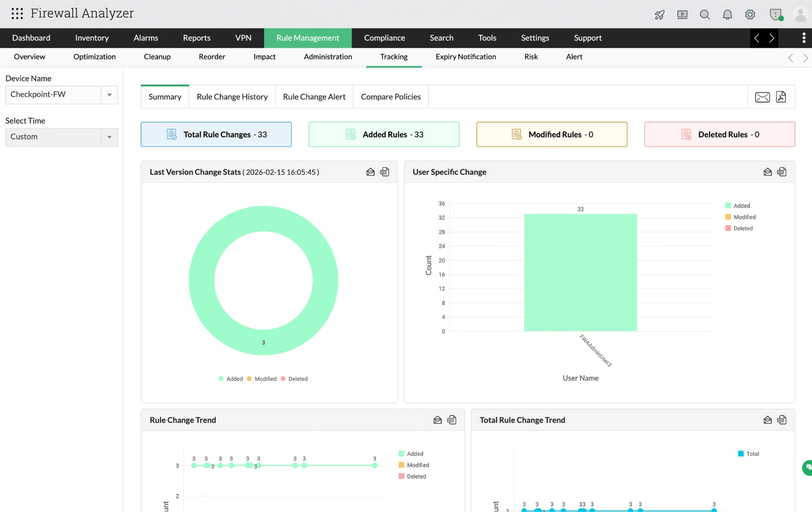Toggle Added legend in User Specific Change

(x=738, y=206)
